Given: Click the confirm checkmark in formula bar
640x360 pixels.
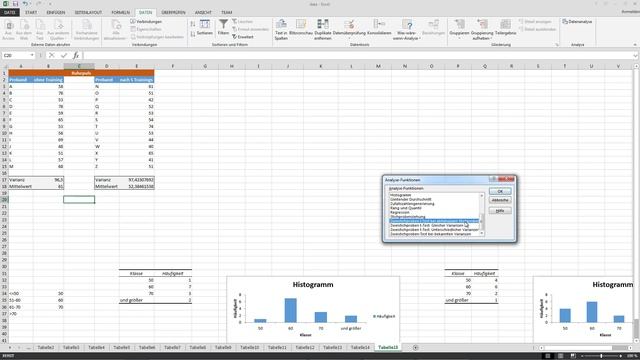Looking at the screenshot, I should [x=64, y=55].
